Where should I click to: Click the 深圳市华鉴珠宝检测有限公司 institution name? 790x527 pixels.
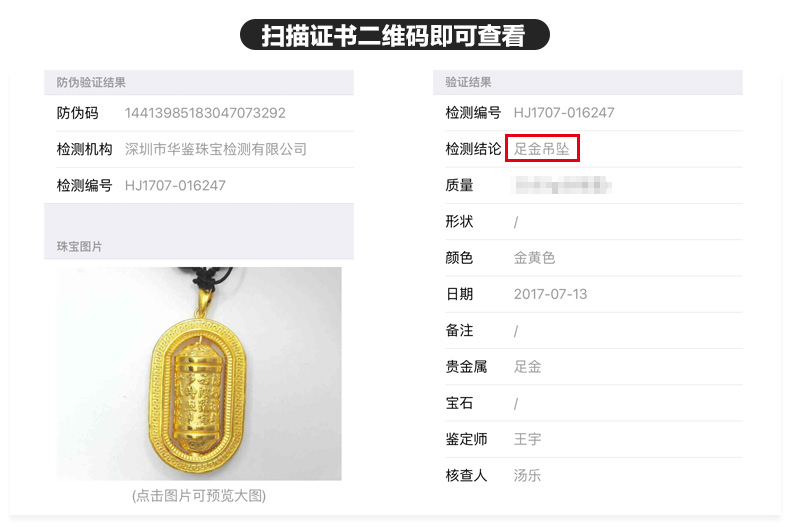(x=216, y=149)
